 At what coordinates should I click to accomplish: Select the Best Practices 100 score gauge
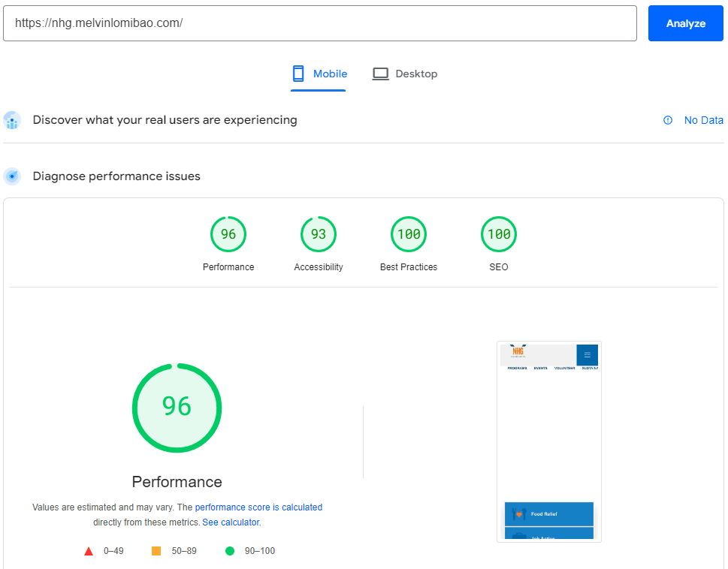click(x=408, y=233)
